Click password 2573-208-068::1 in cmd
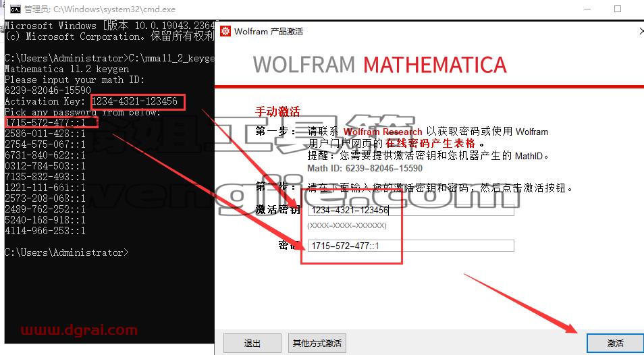Viewport: 644px width, 355px height. [45, 198]
